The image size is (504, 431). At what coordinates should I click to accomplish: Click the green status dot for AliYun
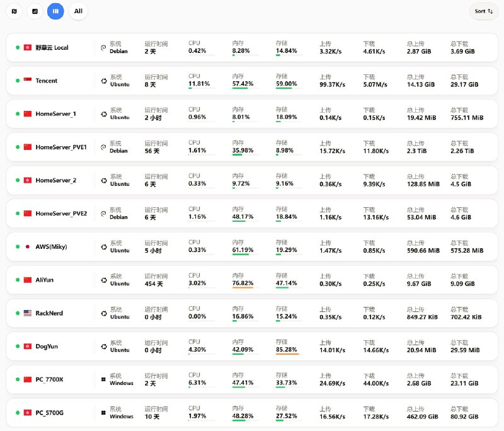click(x=18, y=280)
